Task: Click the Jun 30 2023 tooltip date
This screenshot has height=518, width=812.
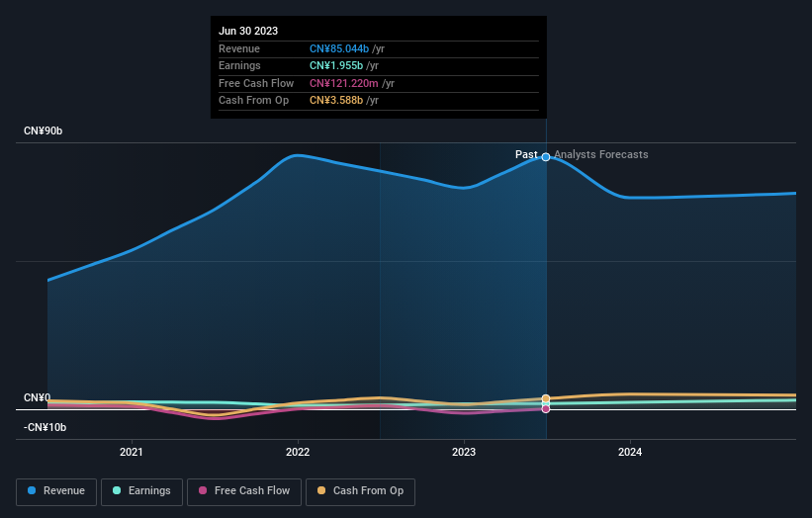Action: tap(248, 31)
